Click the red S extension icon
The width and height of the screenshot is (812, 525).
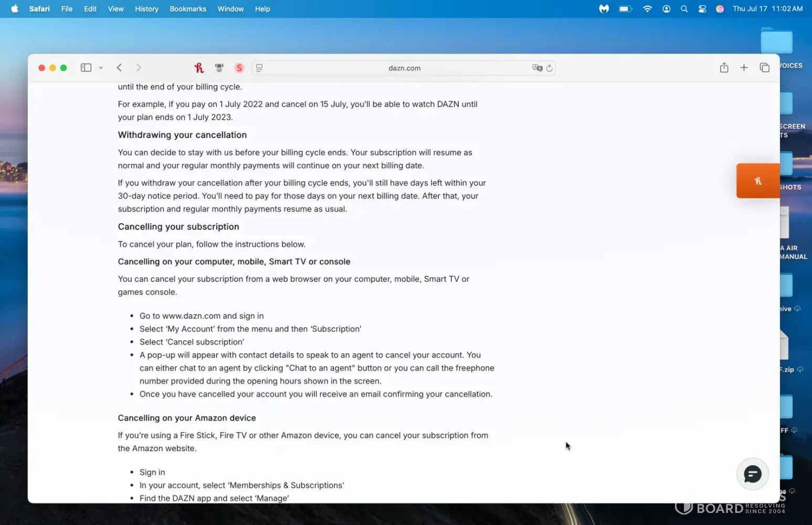point(239,68)
